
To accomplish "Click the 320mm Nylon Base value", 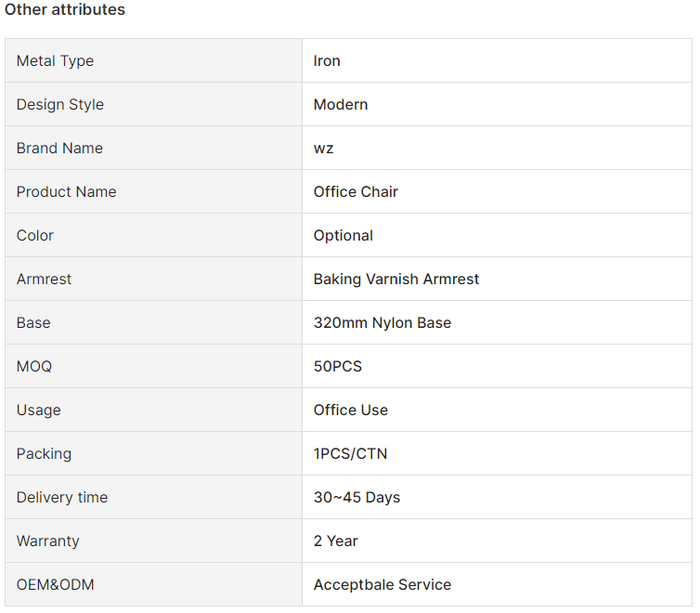I will tap(382, 323).
